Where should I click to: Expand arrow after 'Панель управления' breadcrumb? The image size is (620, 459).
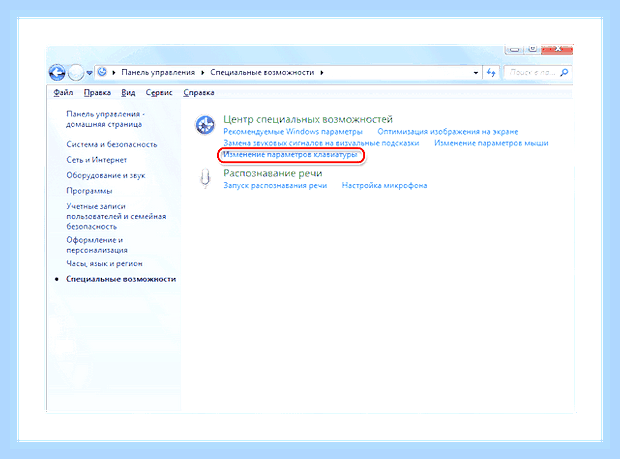(x=202, y=73)
